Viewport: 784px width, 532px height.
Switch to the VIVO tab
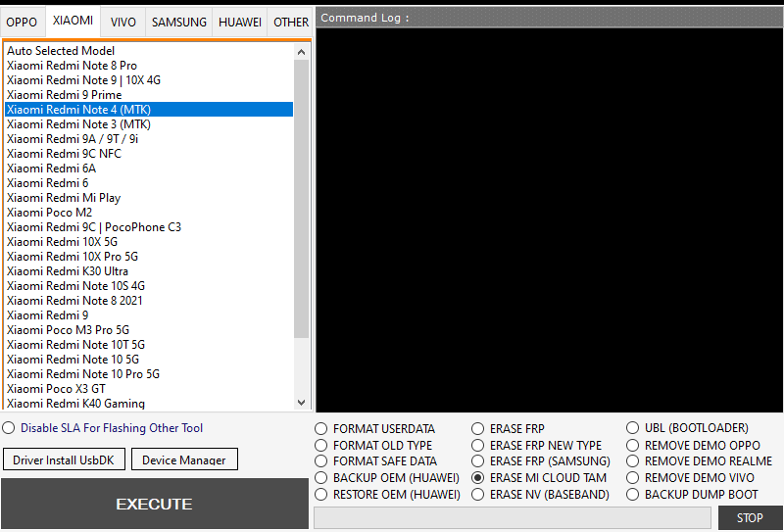(x=123, y=22)
